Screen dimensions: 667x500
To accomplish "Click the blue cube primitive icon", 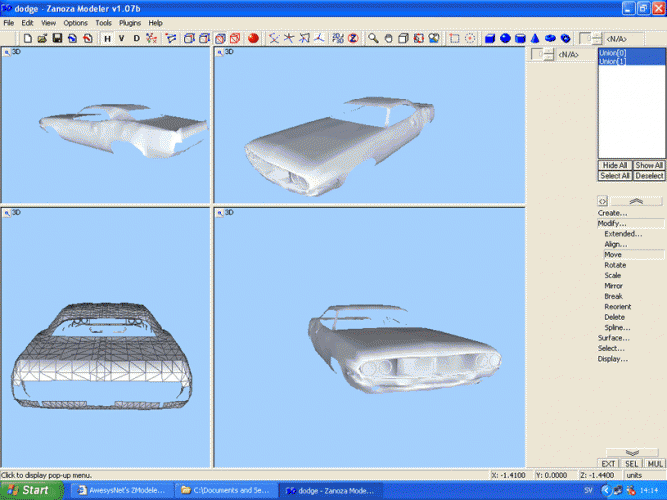I will point(490,38).
